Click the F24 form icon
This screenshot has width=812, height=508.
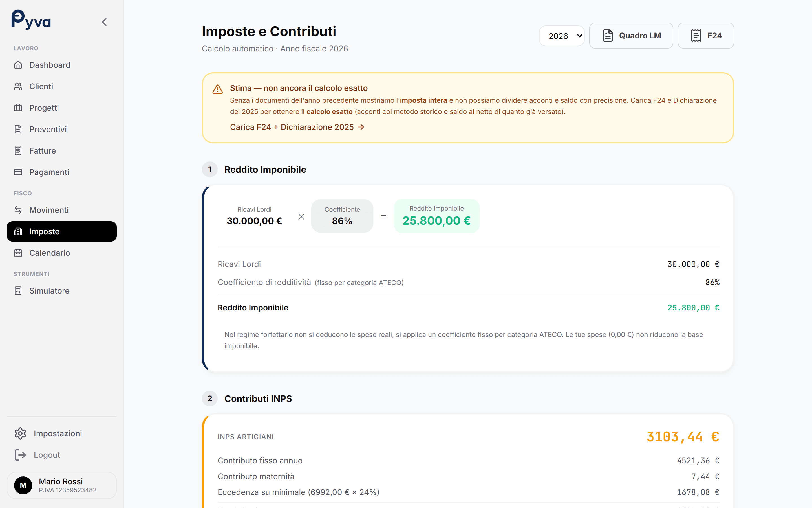coord(696,36)
